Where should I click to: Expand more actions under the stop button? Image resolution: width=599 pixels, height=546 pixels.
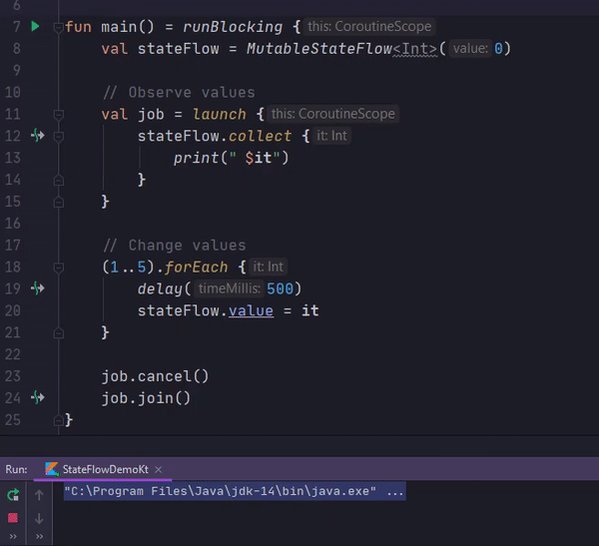pos(13,536)
